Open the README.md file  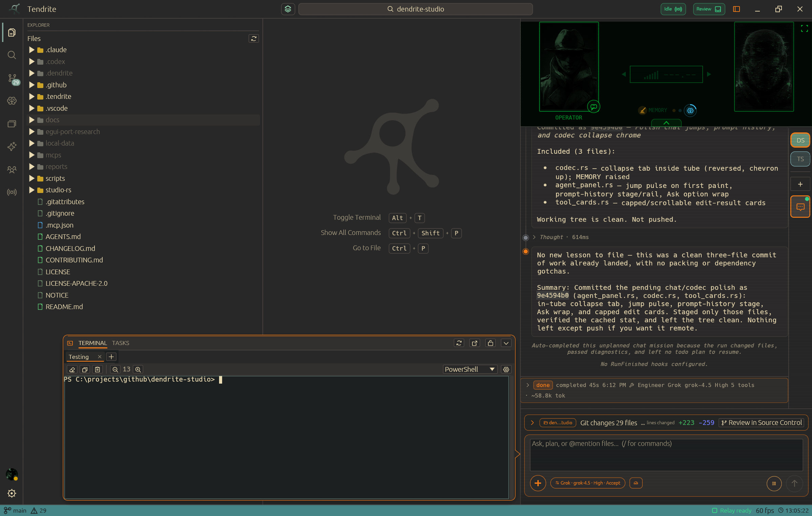point(64,307)
